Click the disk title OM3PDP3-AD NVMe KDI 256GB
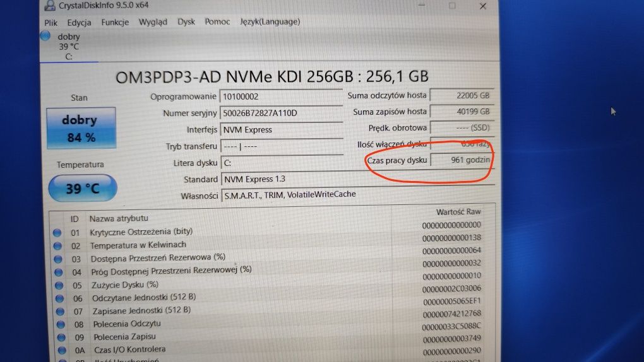The width and height of the screenshot is (644, 362). [x=272, y=77]
